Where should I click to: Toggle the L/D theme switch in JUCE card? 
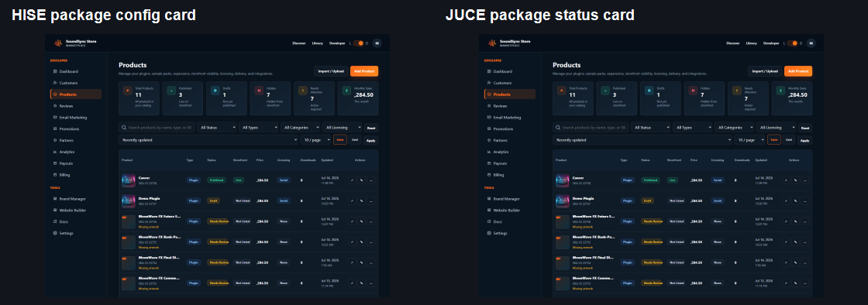coord(792,43)
